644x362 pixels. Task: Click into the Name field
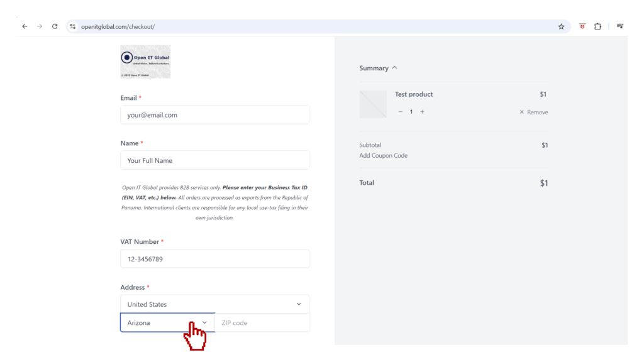click(214, 160)
